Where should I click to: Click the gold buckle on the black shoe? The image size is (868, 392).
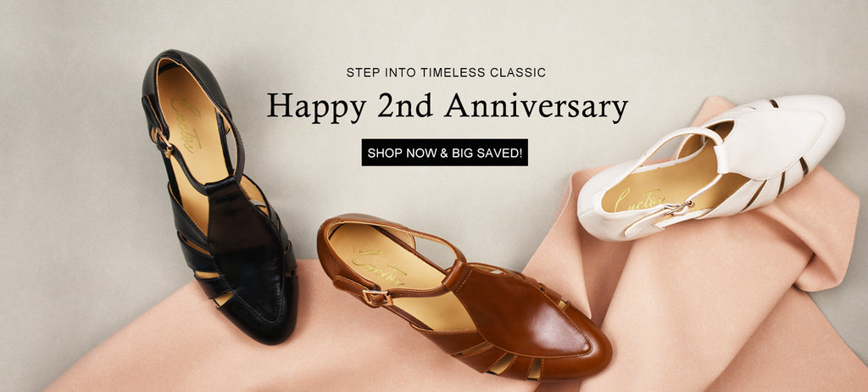[164, 142]
